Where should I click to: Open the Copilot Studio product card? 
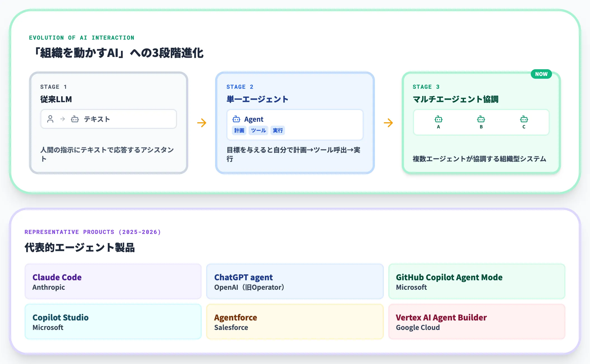(x=113, y=322)
